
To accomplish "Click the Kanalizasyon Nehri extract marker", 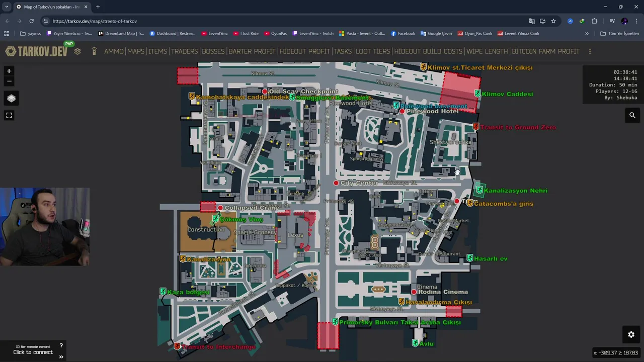I will [479, 190].
